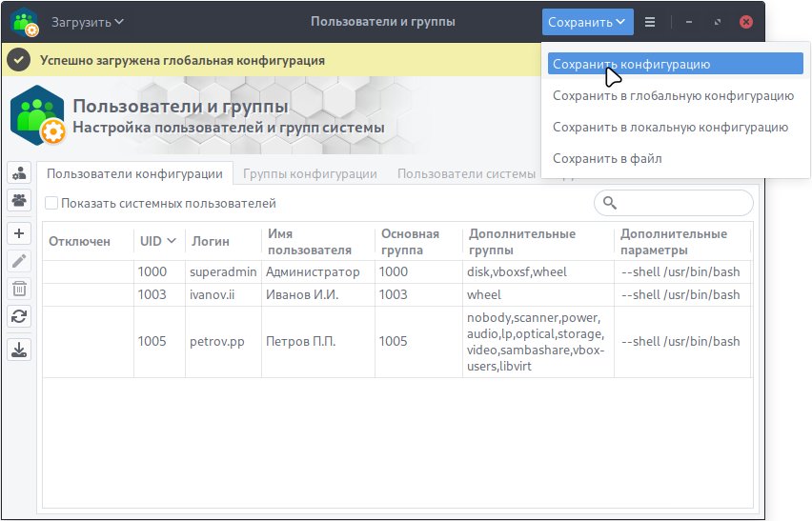
Task: Focus the user search field
Action: coord(673,203)
